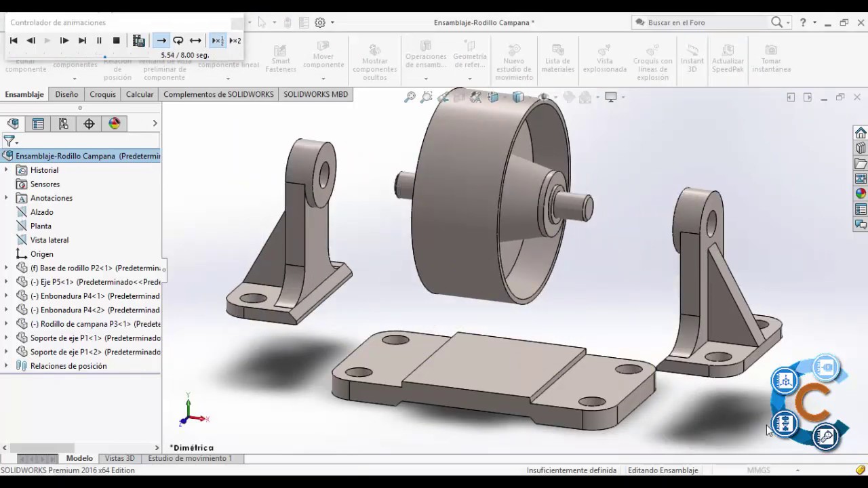Viewport: 868px width, 488px height.
Task: Open DisplayManager color ball tab
Action: (114, 123)
